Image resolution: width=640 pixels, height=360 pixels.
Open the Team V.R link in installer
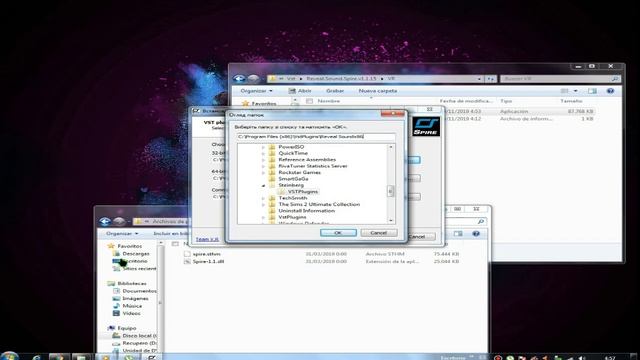pyautogui.click(x=207, y=239)
